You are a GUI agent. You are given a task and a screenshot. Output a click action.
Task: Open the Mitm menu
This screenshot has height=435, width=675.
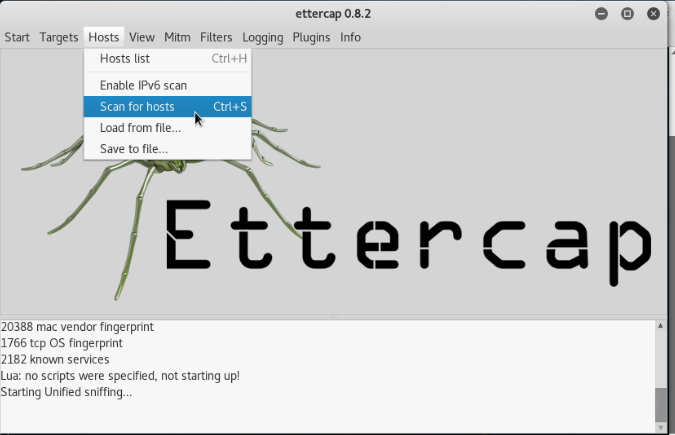pos(177,37)
